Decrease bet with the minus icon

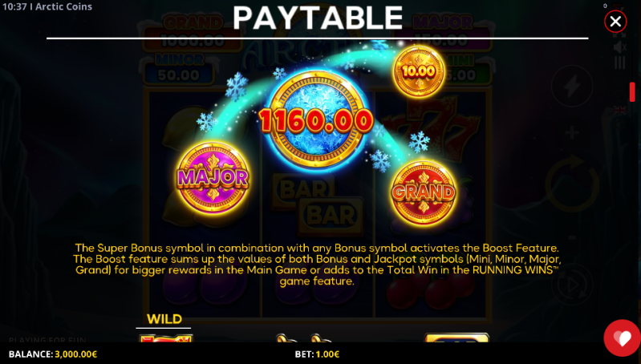572,237
